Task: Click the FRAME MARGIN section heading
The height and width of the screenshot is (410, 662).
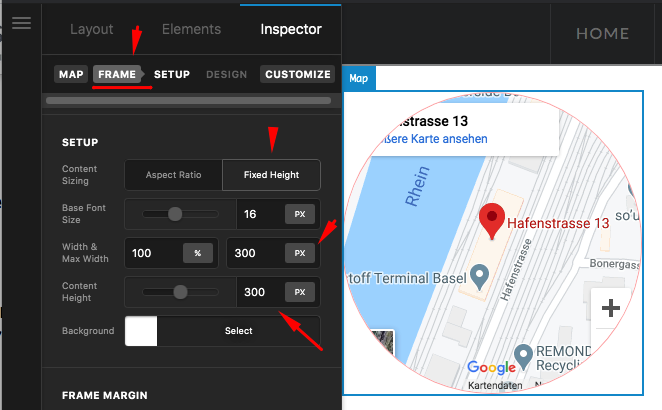Action: pos(105,396)
